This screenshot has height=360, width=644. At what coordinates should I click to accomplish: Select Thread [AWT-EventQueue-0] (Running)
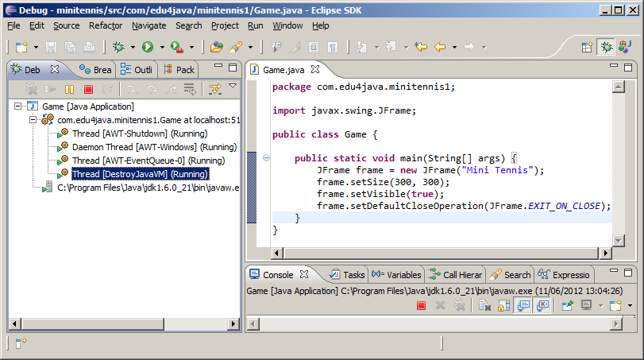click(148, 161)
